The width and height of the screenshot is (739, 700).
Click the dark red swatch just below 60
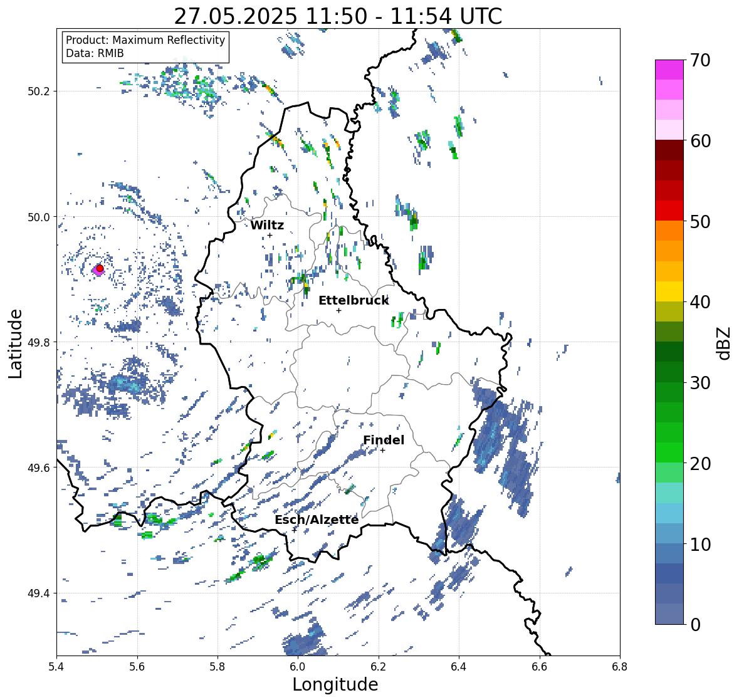click(669, 150)
